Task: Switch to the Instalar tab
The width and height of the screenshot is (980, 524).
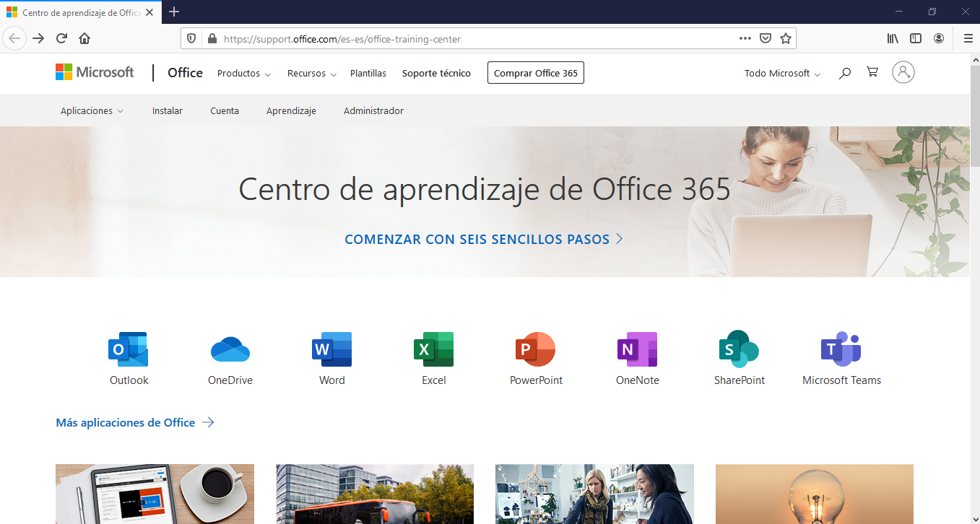Action: pyautogui.click(x=167, y=110)
